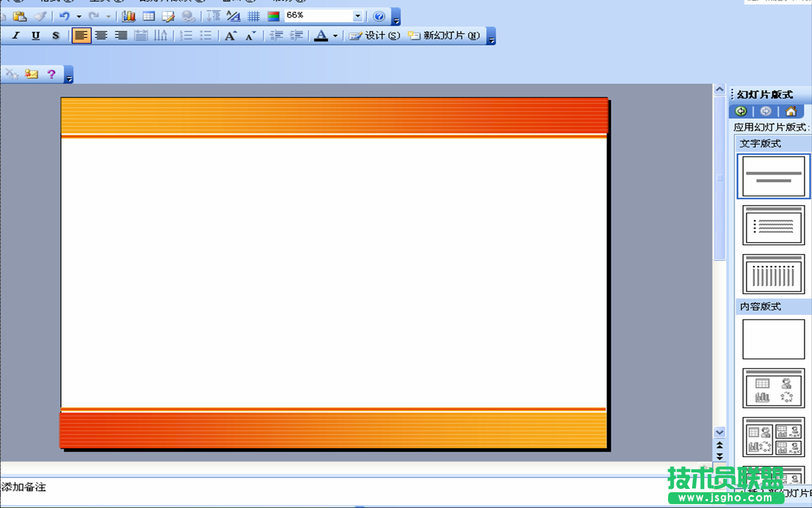This screenshot has width=812, height=508.
Task: Select the title slide layout thumbnail
Action: pos(773,177)
